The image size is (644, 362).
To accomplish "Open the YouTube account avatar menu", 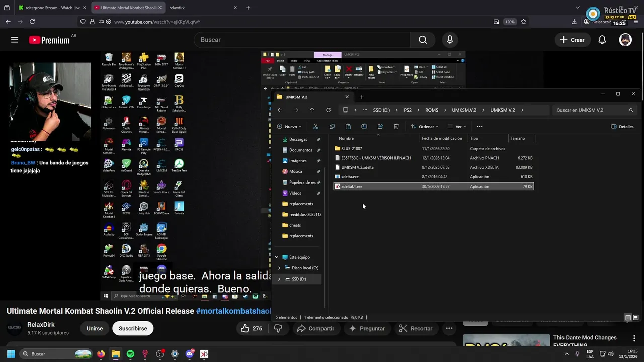I will point(625,40).
